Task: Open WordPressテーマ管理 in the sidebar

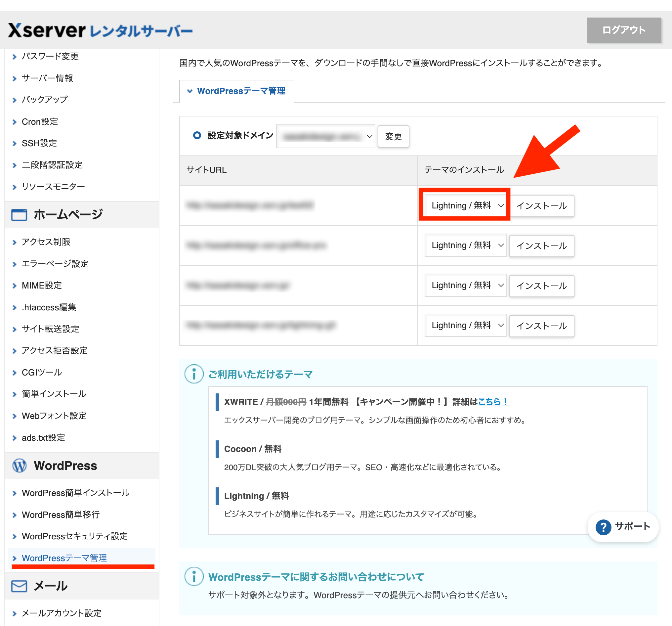Action: (x=64, y=558)
